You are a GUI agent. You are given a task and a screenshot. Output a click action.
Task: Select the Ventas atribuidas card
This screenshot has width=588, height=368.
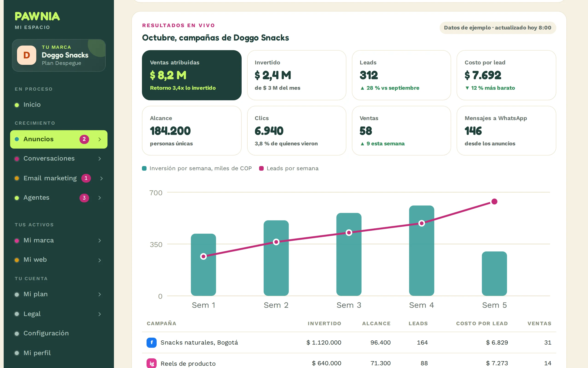[x=192, y=75]
